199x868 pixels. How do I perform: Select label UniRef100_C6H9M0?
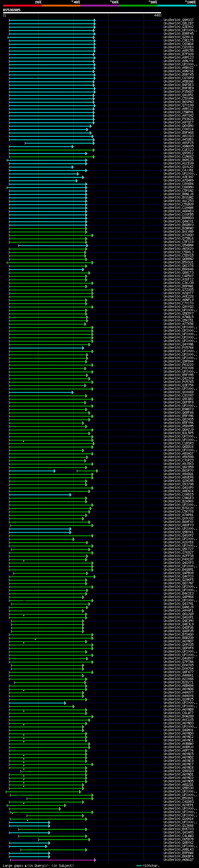pyautogui.click(x=179, y=187)
